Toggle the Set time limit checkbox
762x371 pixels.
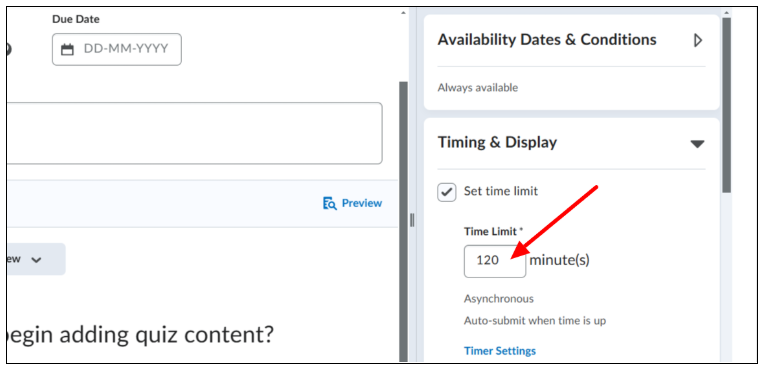[x=447, y=192]
